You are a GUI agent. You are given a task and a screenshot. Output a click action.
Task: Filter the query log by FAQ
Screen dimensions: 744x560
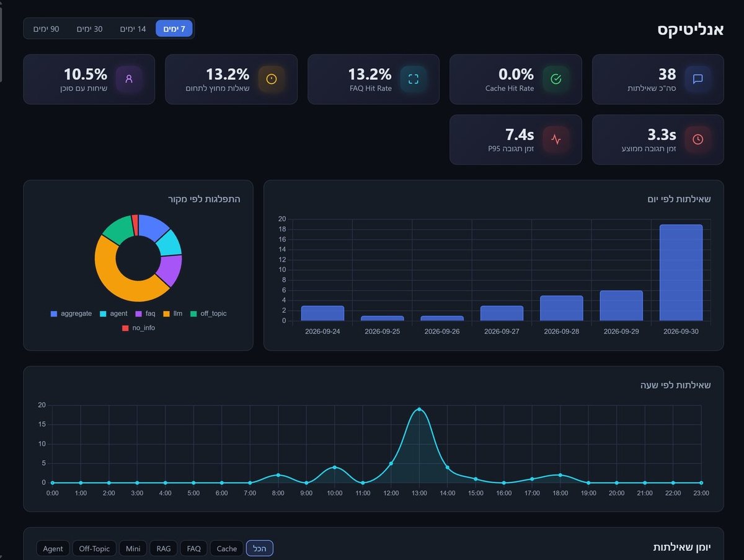(194, 548)
